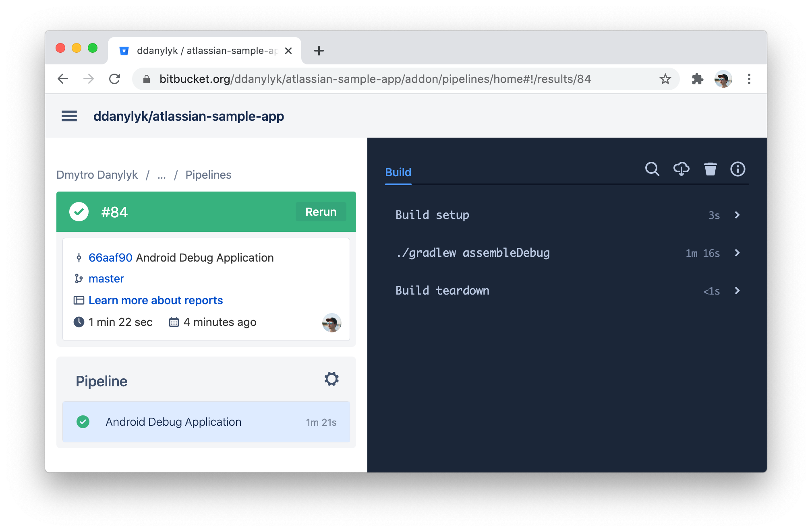Open the hamburger navigation menu
The image size is (812, 532).
click(69, 116)
